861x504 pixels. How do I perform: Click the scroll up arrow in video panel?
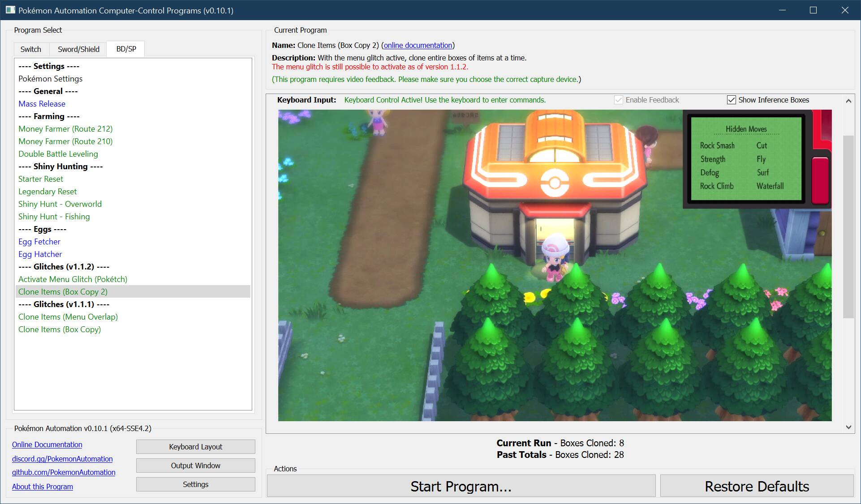[848, 101]
